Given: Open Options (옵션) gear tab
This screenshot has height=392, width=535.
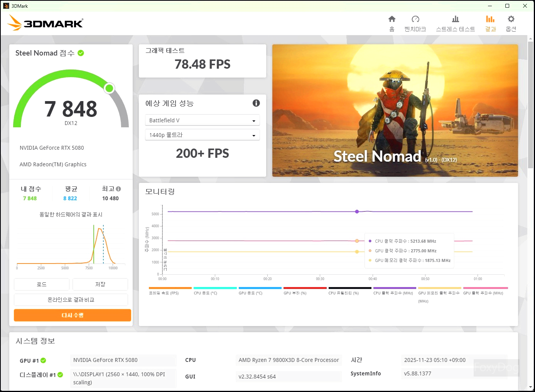Looking at the screenshot, I should coord(511,24).
